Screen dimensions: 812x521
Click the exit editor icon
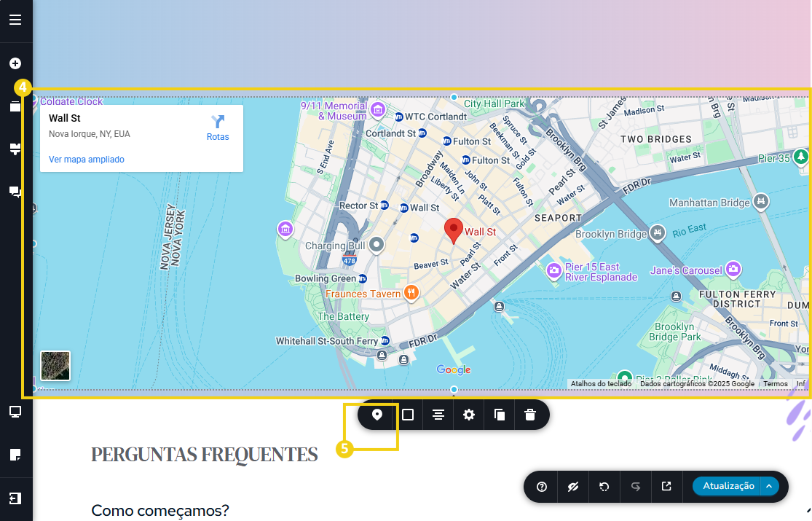click(15, 498)
